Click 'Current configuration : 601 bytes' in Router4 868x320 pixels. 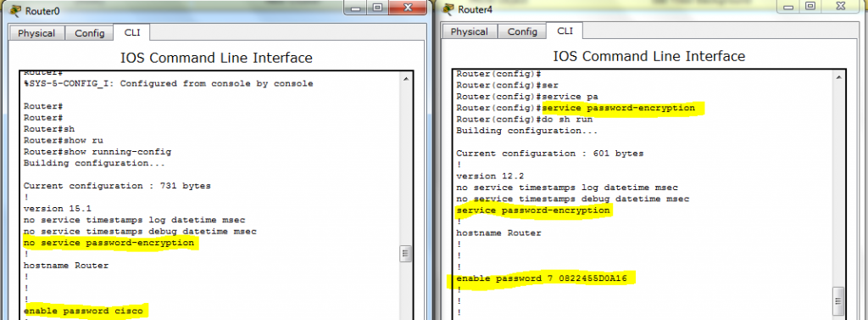tap(549, 153)
